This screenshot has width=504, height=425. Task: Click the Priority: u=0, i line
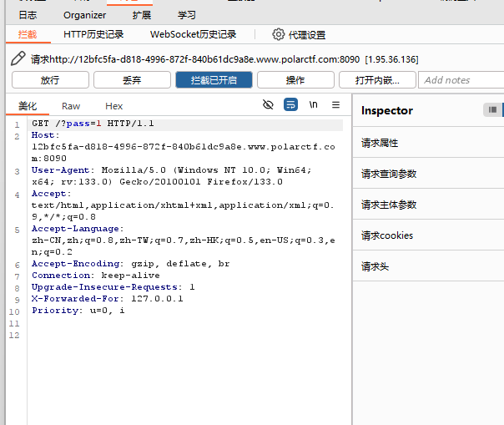78,311
